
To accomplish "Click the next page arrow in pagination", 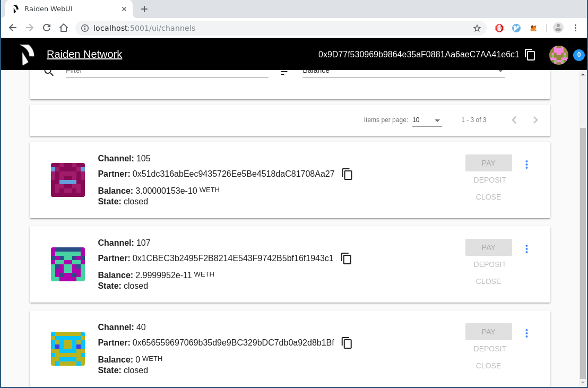I will (535, 120).
